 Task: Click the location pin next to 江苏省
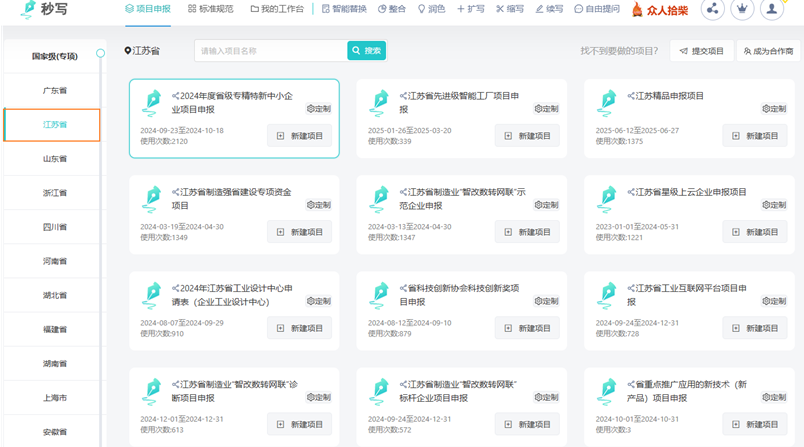coord(128,51)
